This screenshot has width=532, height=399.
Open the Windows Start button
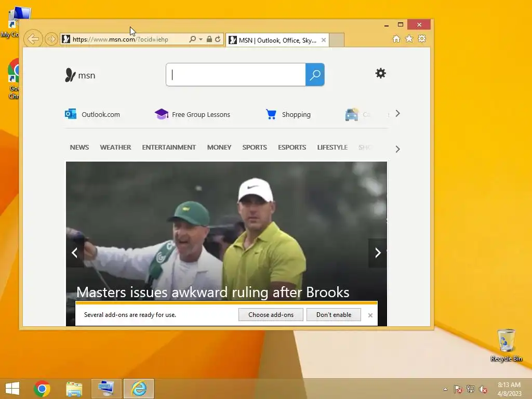12,389
